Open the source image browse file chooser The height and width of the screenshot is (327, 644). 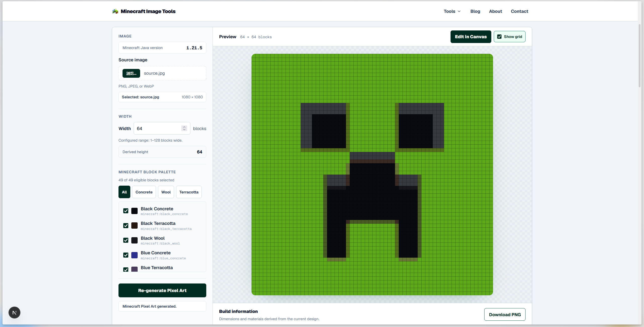[131, 73]
